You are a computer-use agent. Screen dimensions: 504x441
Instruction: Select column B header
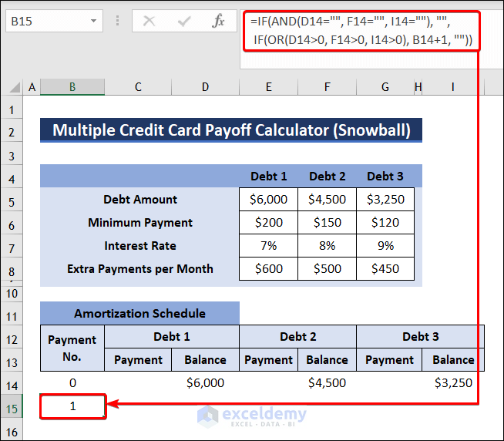pyautogui.click(x=72, y=87)
